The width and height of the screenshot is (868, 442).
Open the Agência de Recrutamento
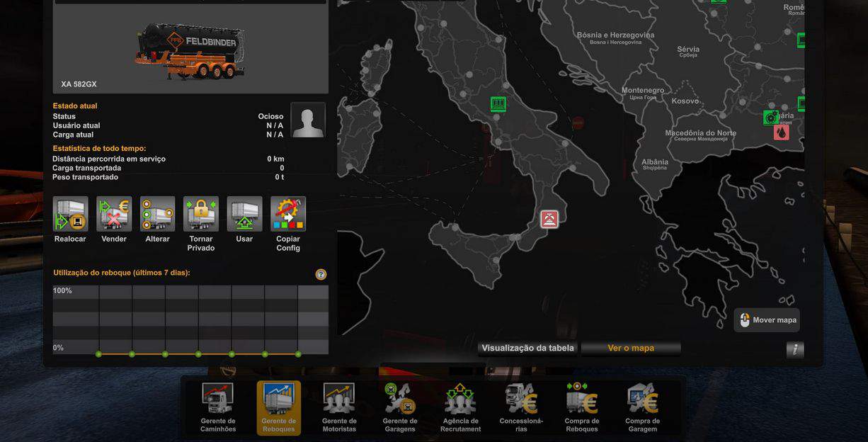(460, 407)
